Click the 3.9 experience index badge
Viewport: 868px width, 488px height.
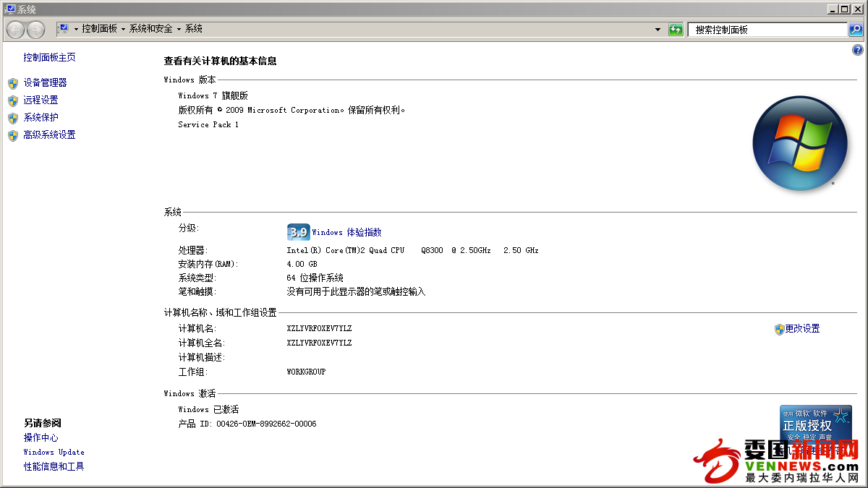point(298,232)
